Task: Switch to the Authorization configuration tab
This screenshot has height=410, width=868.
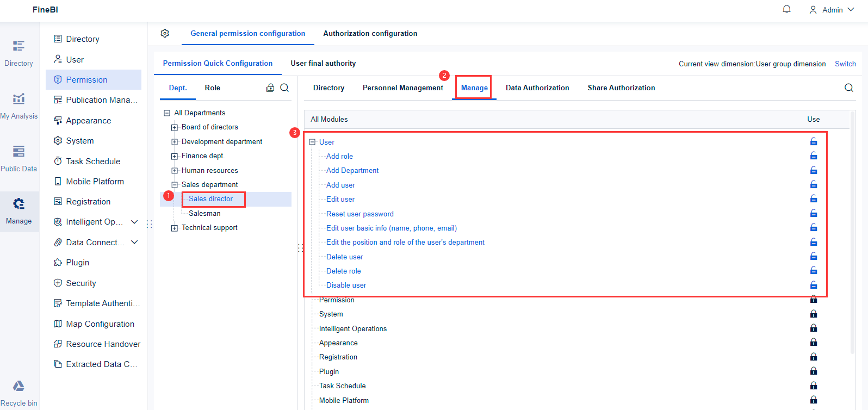Action: click(x=370, y=33)
